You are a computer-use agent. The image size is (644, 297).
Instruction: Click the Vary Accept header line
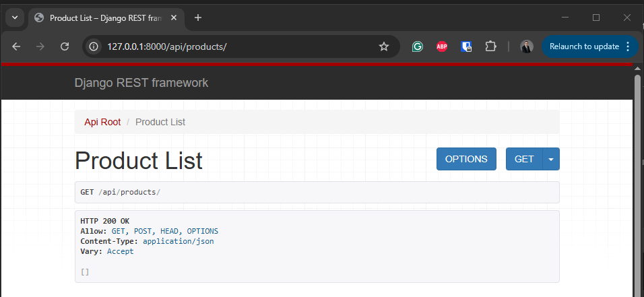[107, 251]
